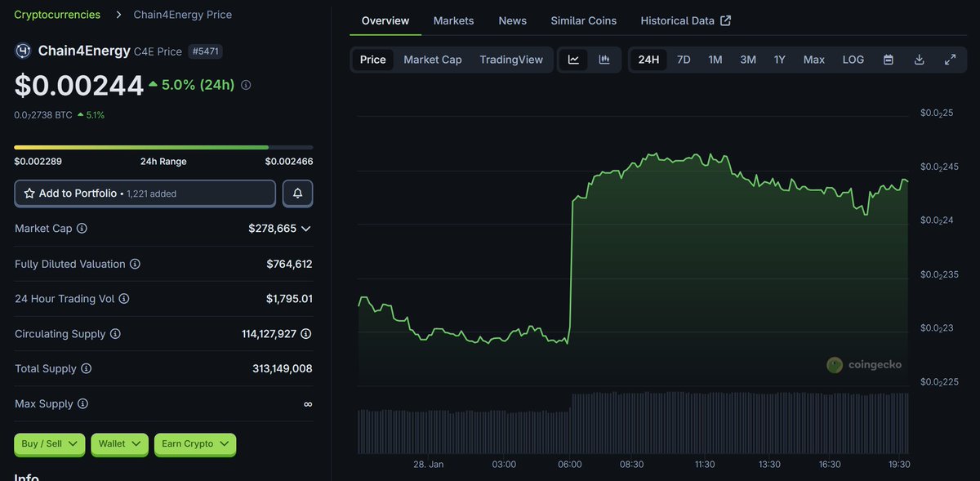Set chart range to 3M
This screenshot has width=980, height=481.
(748, 60)
